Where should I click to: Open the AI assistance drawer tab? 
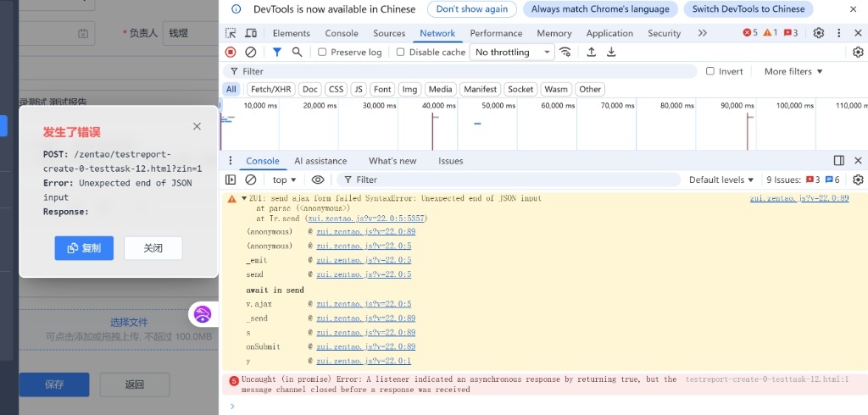coord(320,161)
